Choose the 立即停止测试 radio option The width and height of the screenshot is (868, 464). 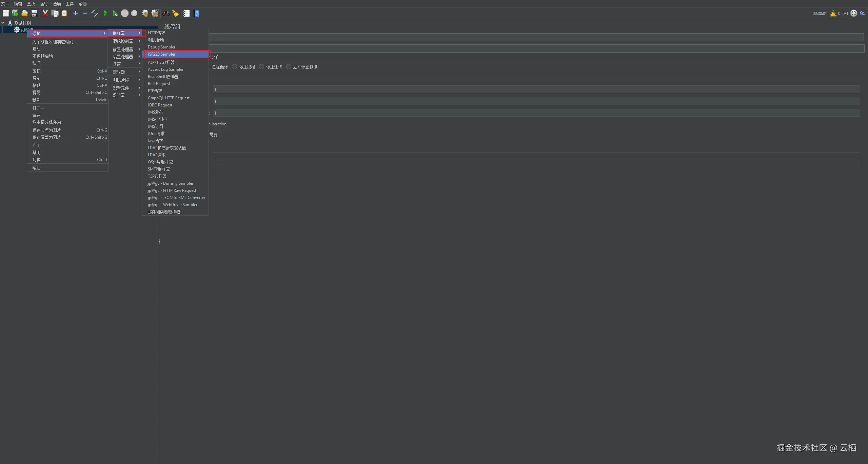pyautogui.click(x=289, y=67)
